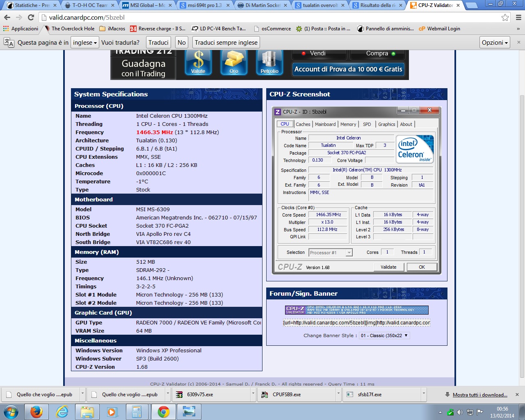The width and height of the screenshot is (525, 420).
Task: Click the Valute dollar icon in the ad
Action: 198,62
